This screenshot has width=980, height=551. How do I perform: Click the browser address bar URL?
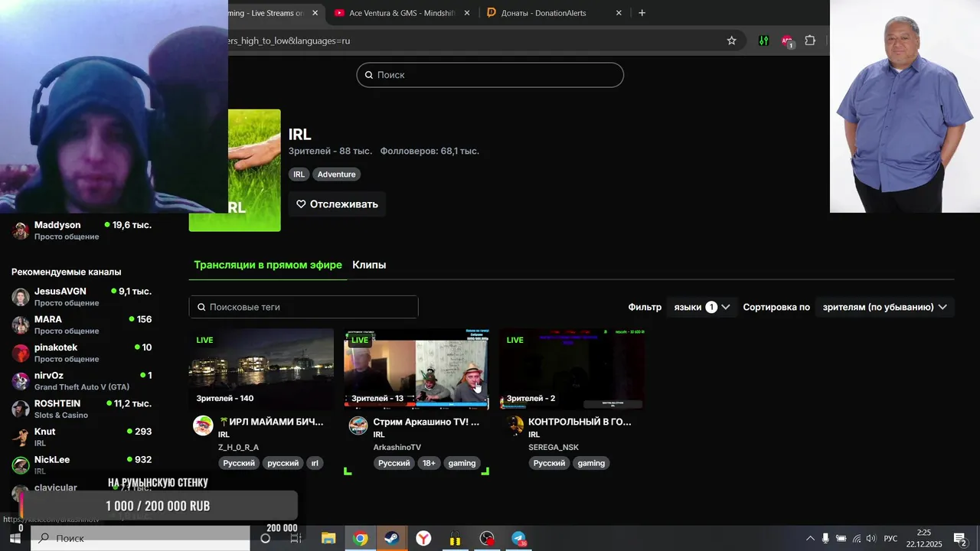[x=289, y=41]
